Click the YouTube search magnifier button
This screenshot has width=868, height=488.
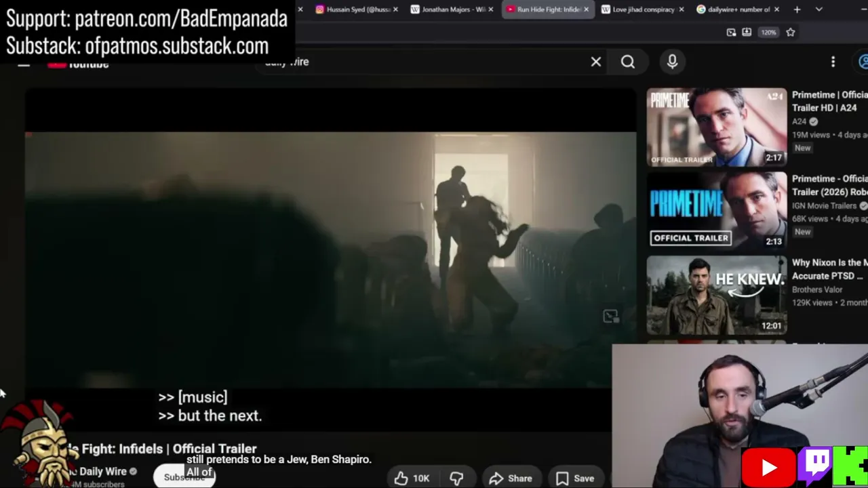pyautogui.click(x=628, y=62)
